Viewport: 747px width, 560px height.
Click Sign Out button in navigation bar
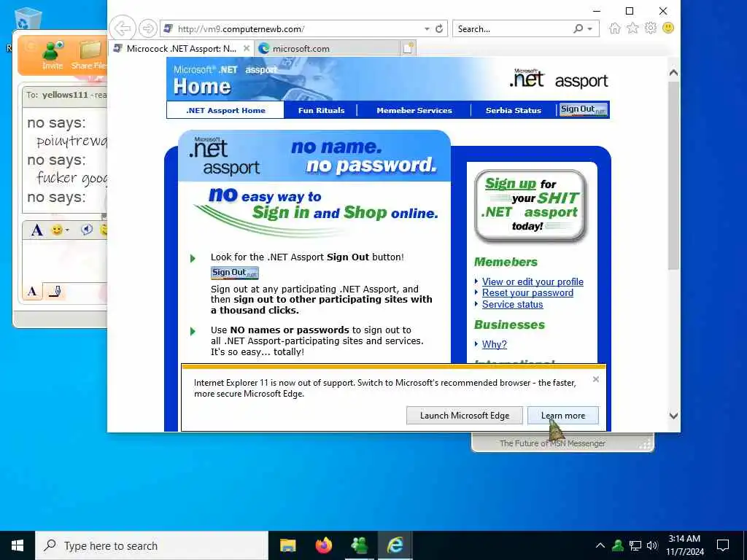(x=583, y=109)
